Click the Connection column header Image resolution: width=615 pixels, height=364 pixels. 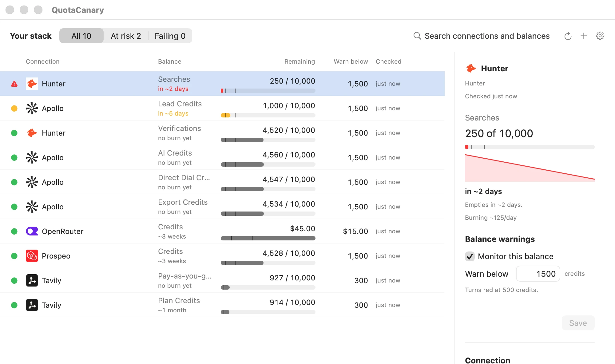(43, 61)
